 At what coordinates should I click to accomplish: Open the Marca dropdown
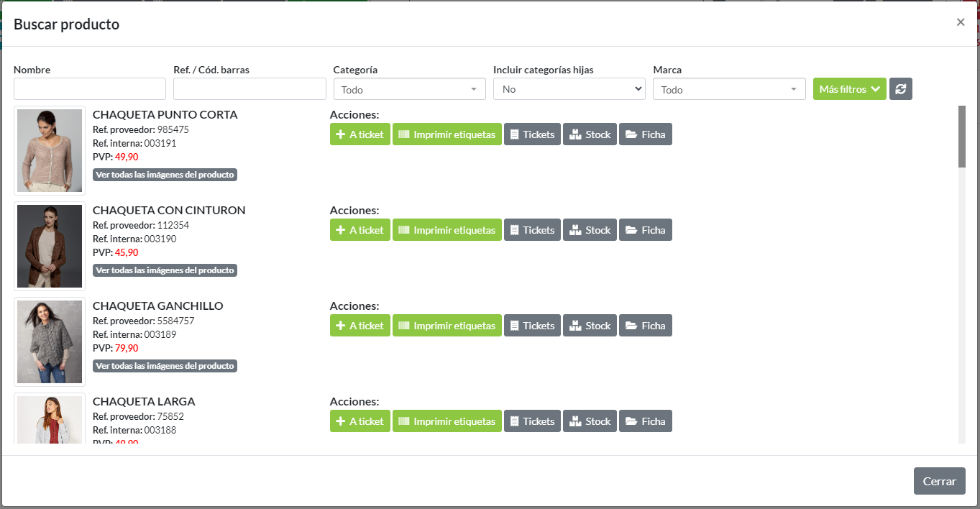728,89
